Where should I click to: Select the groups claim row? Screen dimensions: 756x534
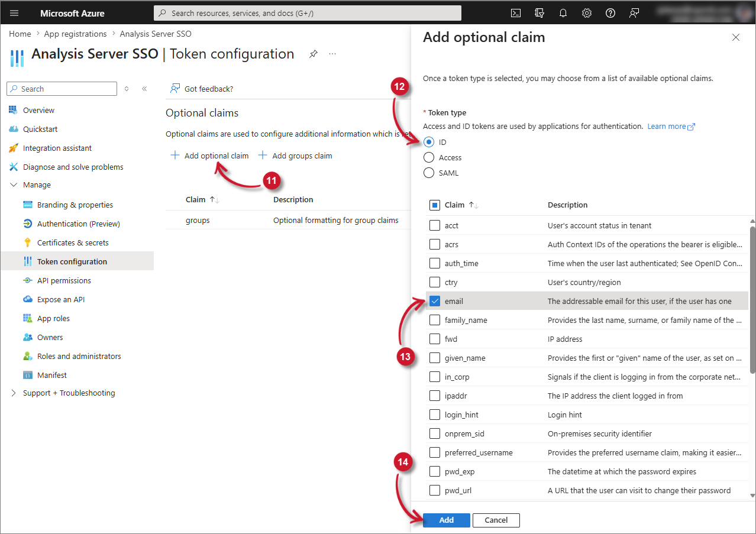(x=288, y=220)
